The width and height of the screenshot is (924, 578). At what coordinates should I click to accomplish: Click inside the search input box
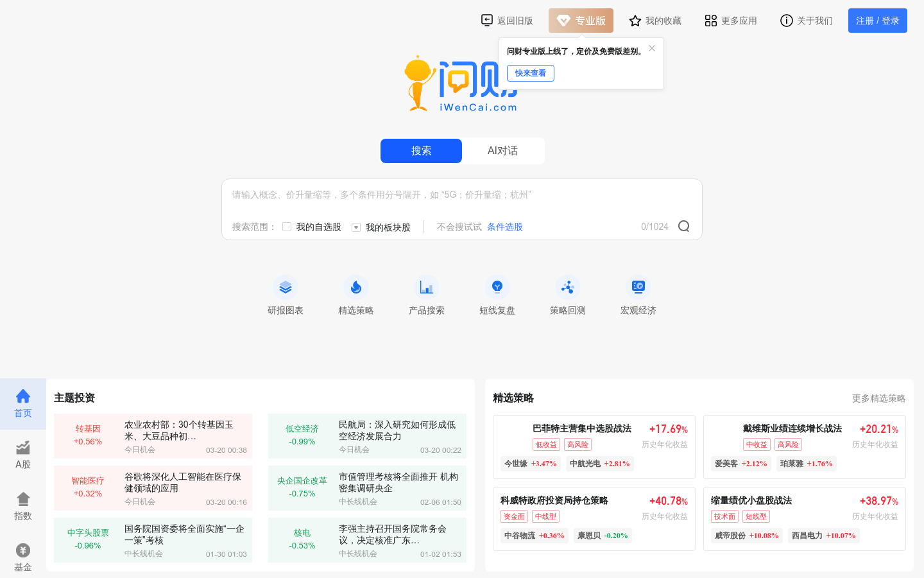(x=462, y=195)
